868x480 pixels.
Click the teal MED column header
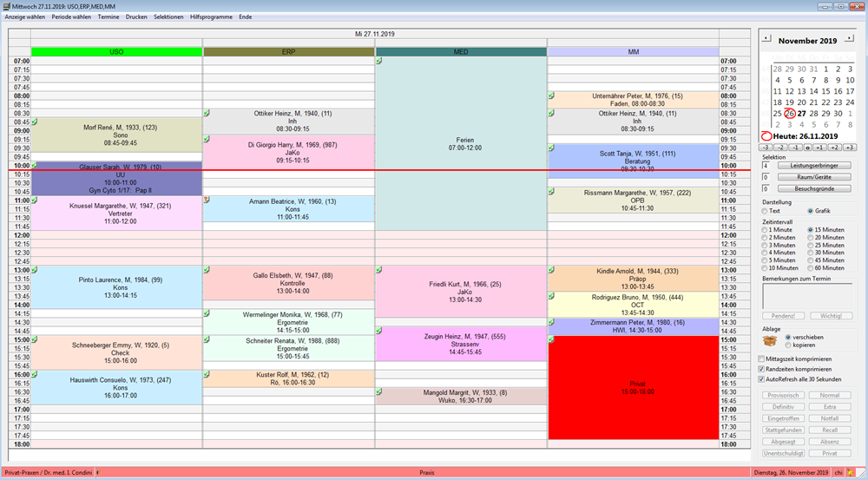[461, 52]
